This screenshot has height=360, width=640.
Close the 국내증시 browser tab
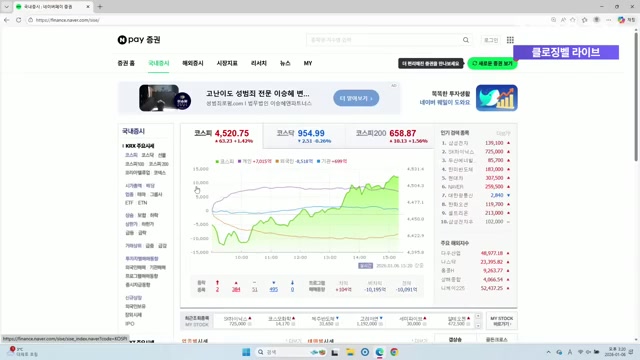click(88, 7)
